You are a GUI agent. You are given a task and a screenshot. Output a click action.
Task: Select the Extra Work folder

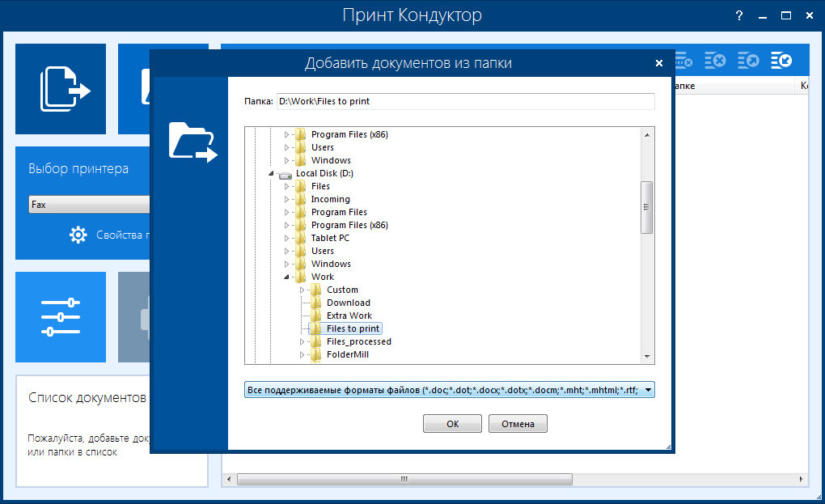pyautogui.click(x=349, y=316)
